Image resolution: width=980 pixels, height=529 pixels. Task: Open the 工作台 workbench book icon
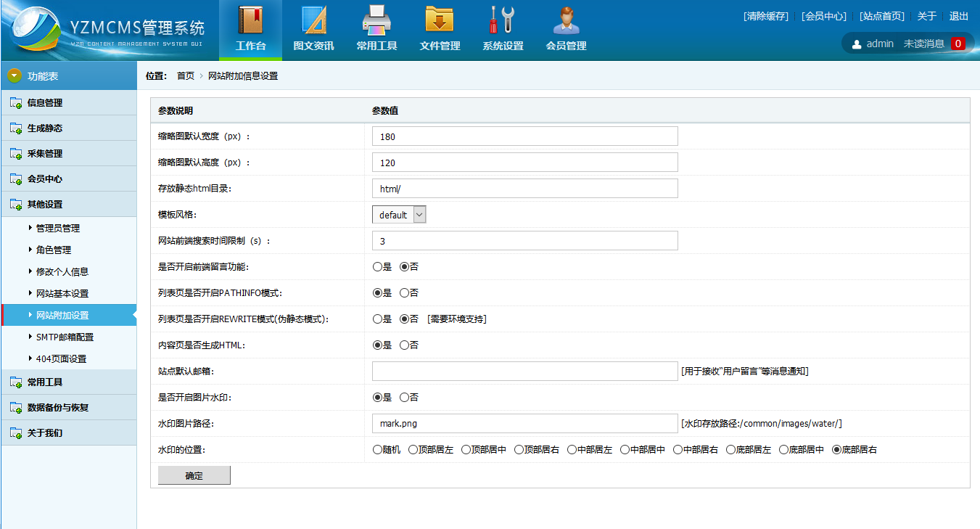pyautogui.click(x=250, y=20)
